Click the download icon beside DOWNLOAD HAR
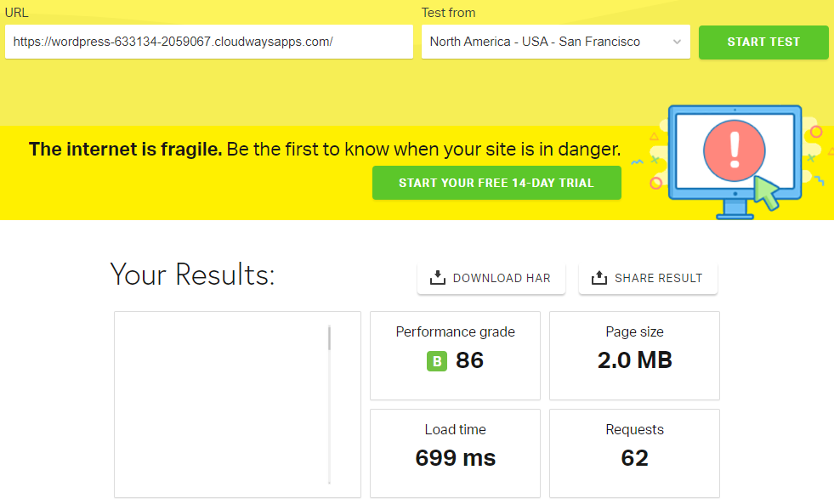The height and width of the screenshot is (504, 834). (438, 277)
